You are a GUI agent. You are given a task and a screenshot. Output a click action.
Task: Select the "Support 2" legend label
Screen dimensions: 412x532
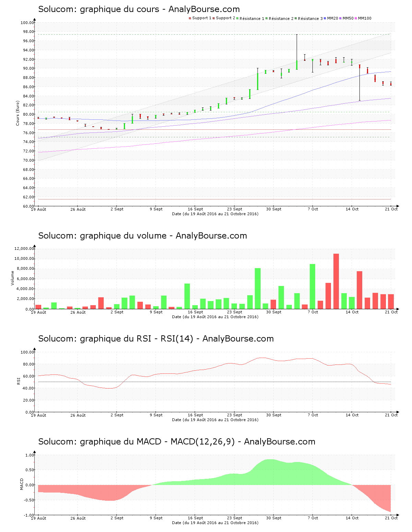(x=226, y=18)
